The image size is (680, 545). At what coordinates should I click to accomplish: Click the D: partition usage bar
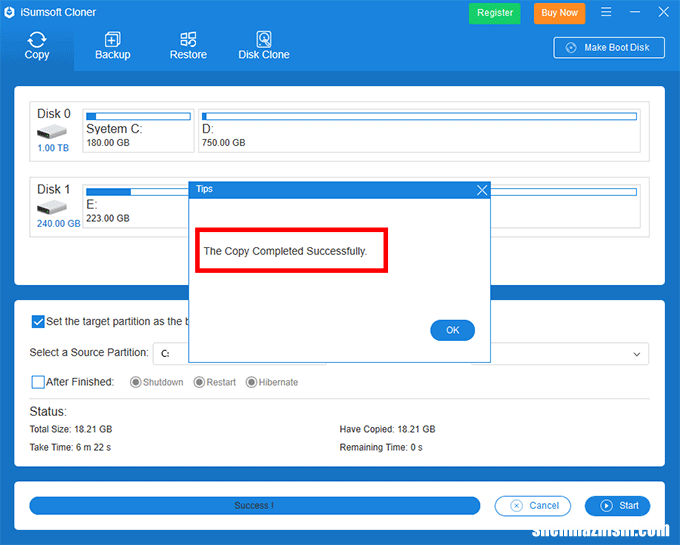[419, 116]
